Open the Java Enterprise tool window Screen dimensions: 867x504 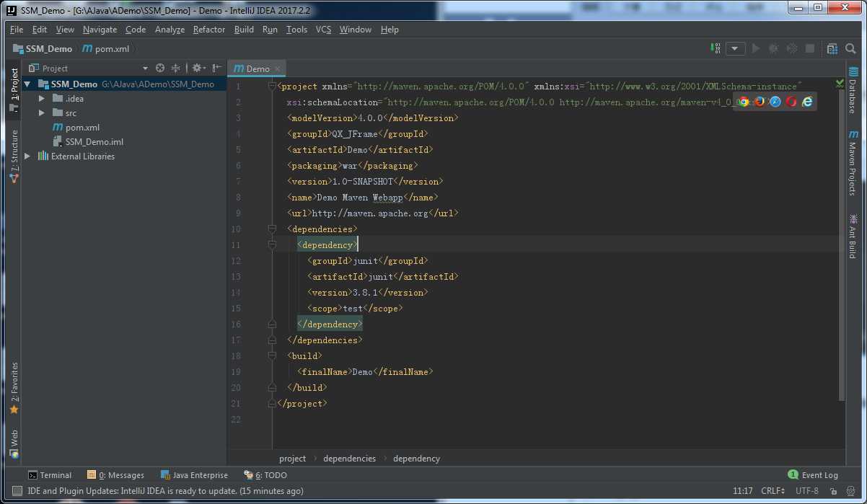(x=193, y=475)
